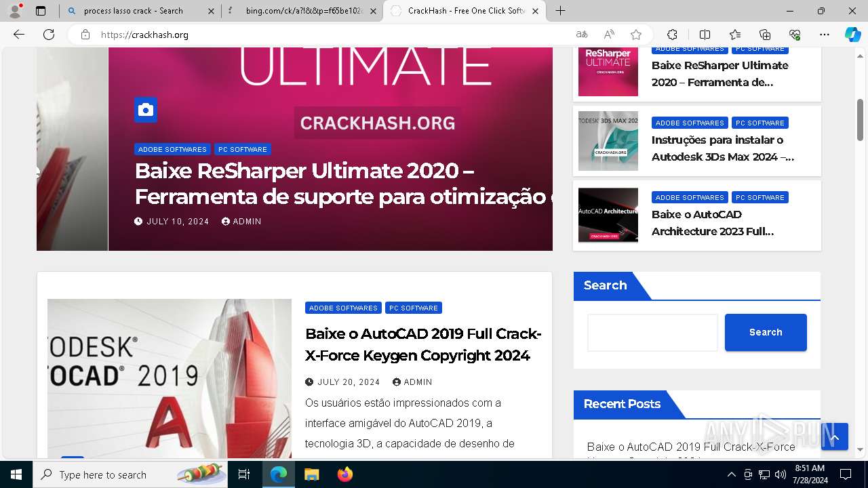The width and height of the screenshot is (868, 488).
Task: Open the PC SOFTWARE tag on the slider
Action: pos(243,149)
